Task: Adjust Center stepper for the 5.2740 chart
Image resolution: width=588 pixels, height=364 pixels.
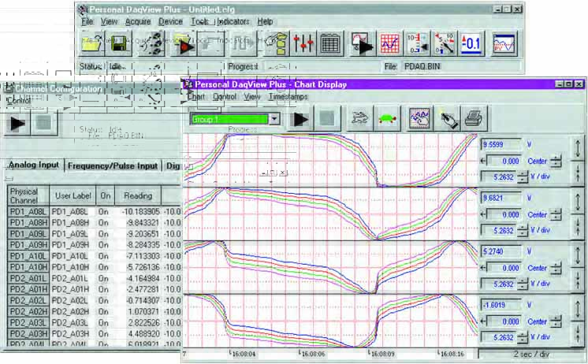Action: point(556,269)
